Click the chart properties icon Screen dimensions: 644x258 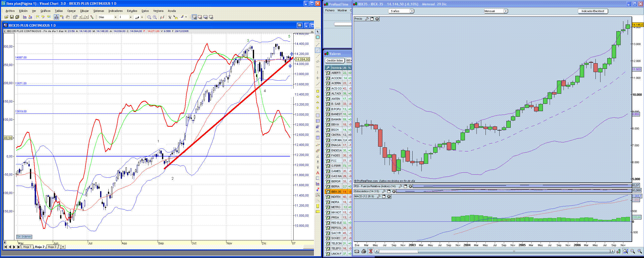(75, 17)
